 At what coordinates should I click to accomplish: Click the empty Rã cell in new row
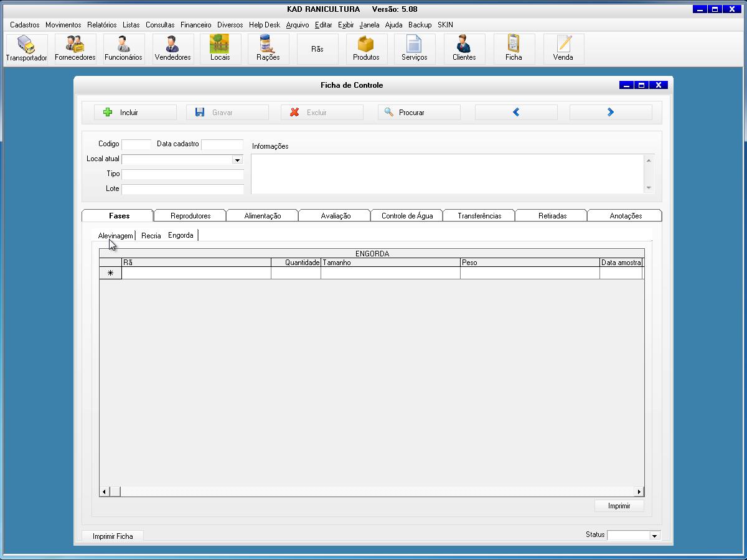[197, 273]
